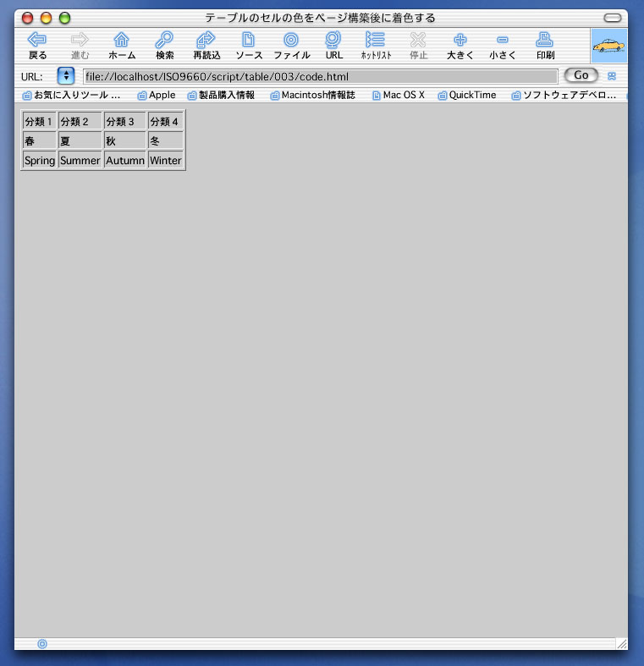Viewport: 644px width, 666px height.
Task: Open the Mac OS X bookmark
Action: [399, 95]
